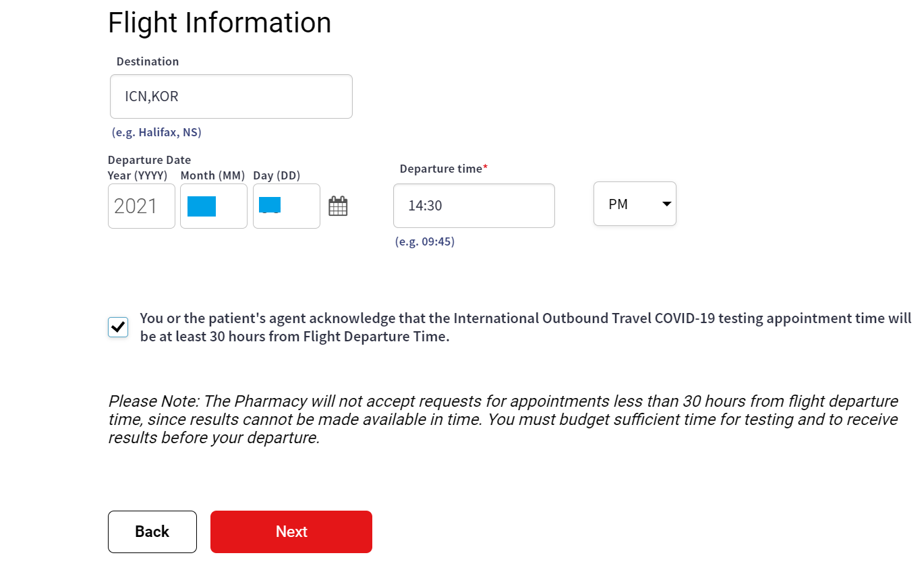The height and width of the screenshot is (570, 924).
Task: Select the Month (MM) input box
Action: coord(213,206)
